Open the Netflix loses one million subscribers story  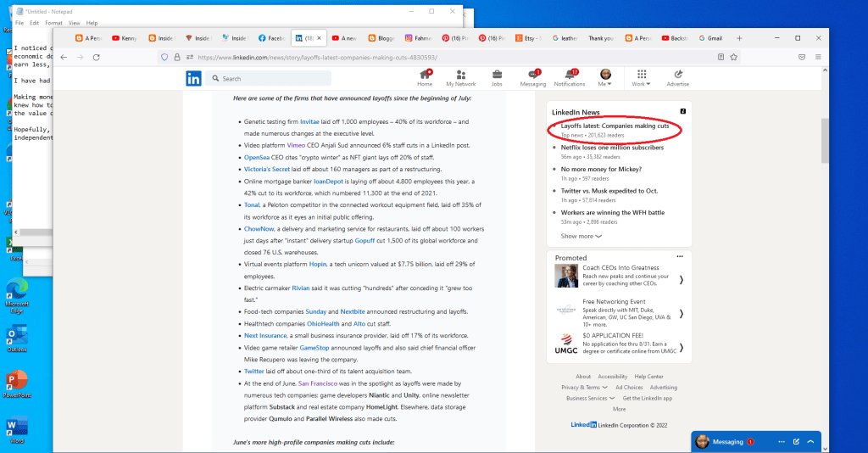[x=612, y=148]
